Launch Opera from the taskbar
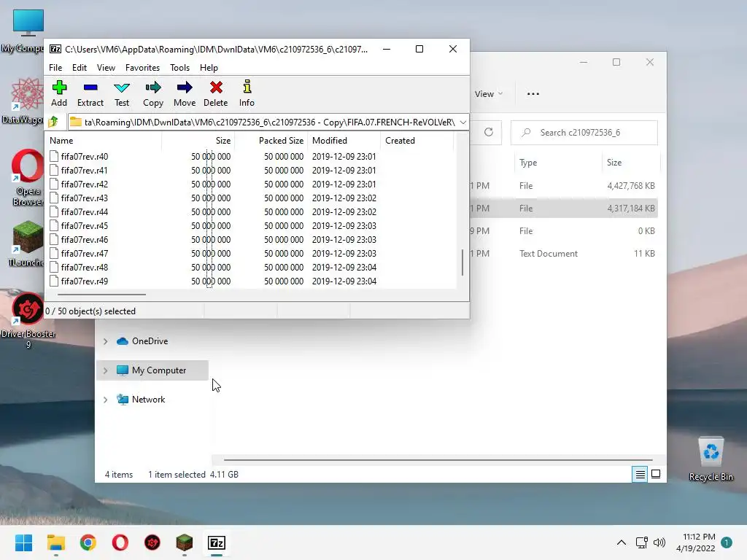Screen dimensions: 747x560 click(x=120, y=542)
